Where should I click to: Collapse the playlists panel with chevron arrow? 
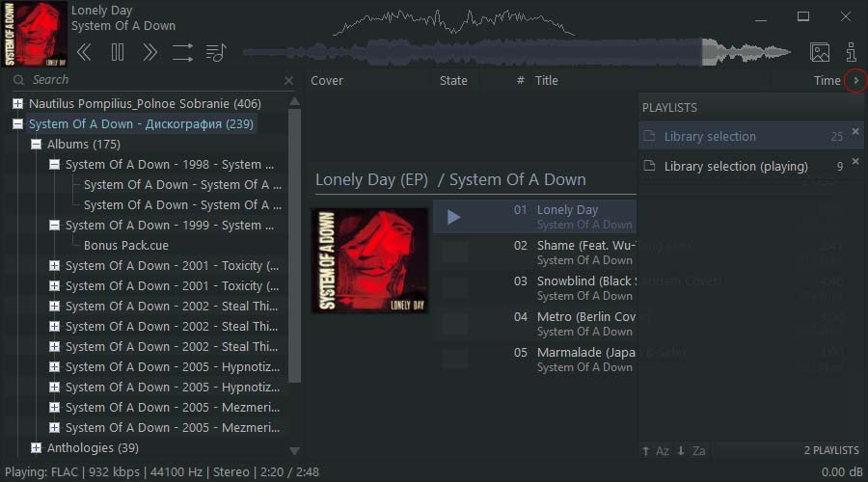(x=855, y=81)
